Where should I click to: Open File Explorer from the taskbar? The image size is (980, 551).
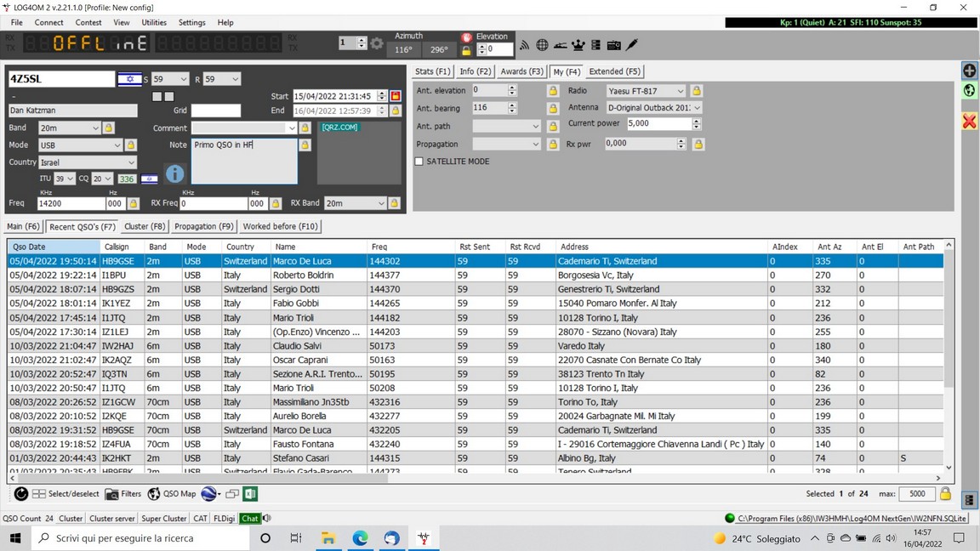(328, 538)
